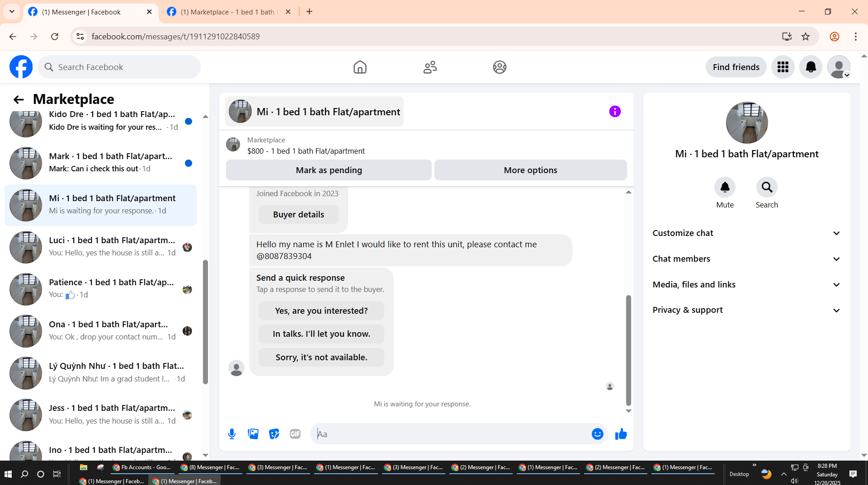
Task: Open listing '$800 - 1 bed 1 bath Flat/apartment'
Action: pyautogui.click(x=306, y=151)
